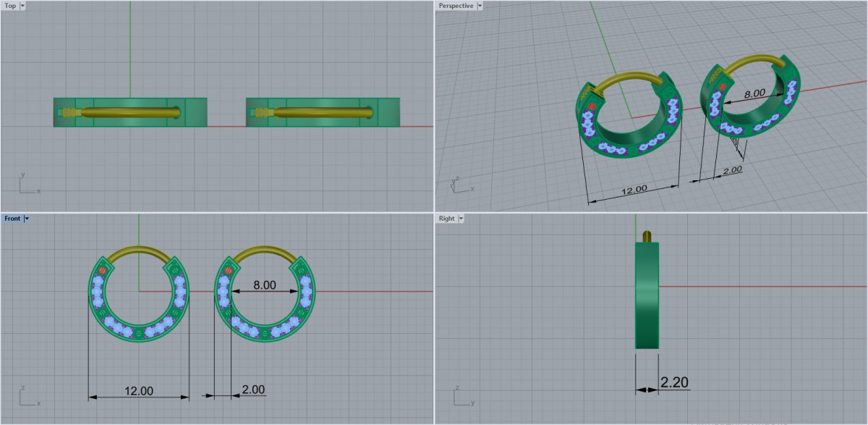Click the Perspective viewport title label
The width and height of the screenshot is (868, 425).
coord(456,5)
